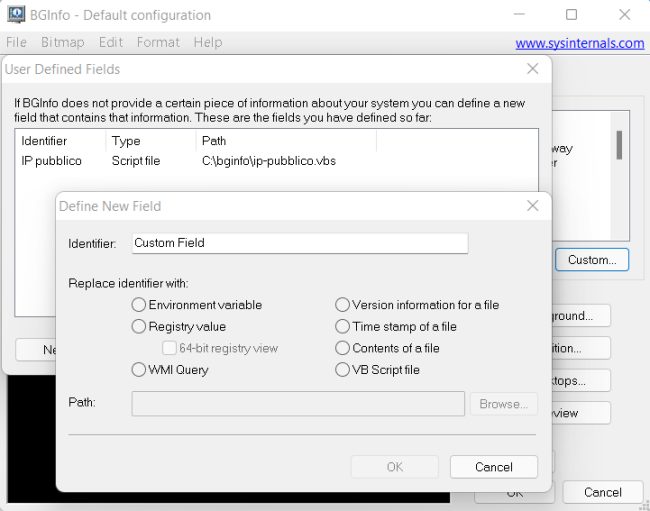Screen dimensions: 650x511
Task: Select Contents of a file option
Action: click(x=343, y=349)
